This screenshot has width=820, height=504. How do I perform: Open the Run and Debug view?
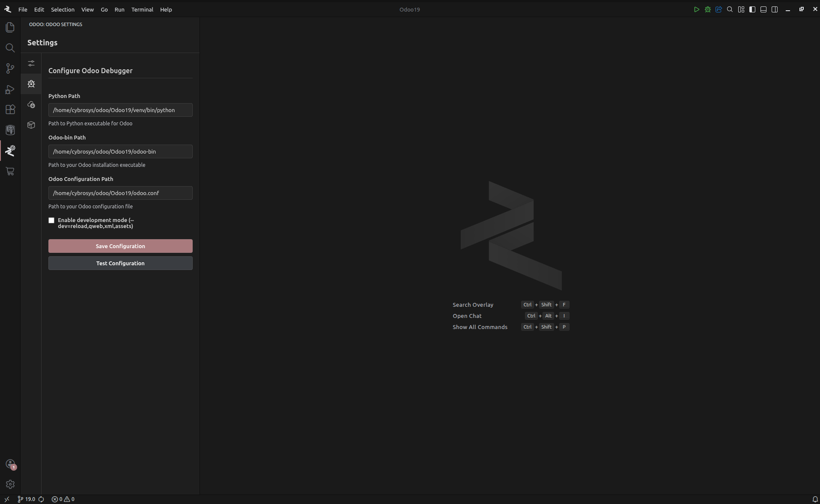point(10,89)
